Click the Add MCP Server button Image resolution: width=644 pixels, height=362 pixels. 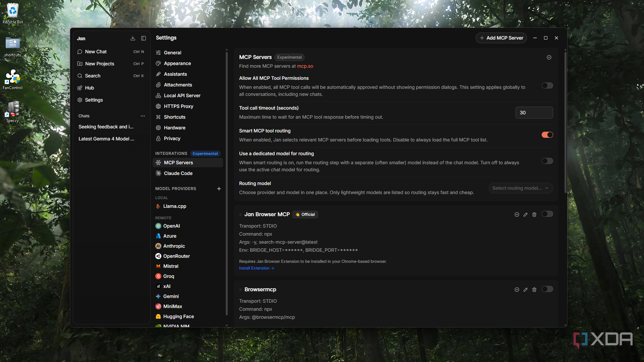click(x=501, y=38)
